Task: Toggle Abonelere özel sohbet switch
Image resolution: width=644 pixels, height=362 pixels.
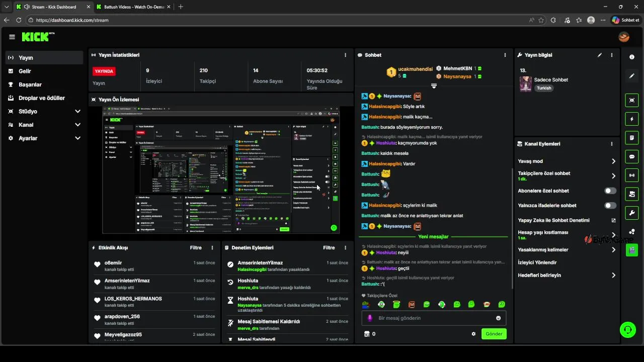Action: coord(610,191)
